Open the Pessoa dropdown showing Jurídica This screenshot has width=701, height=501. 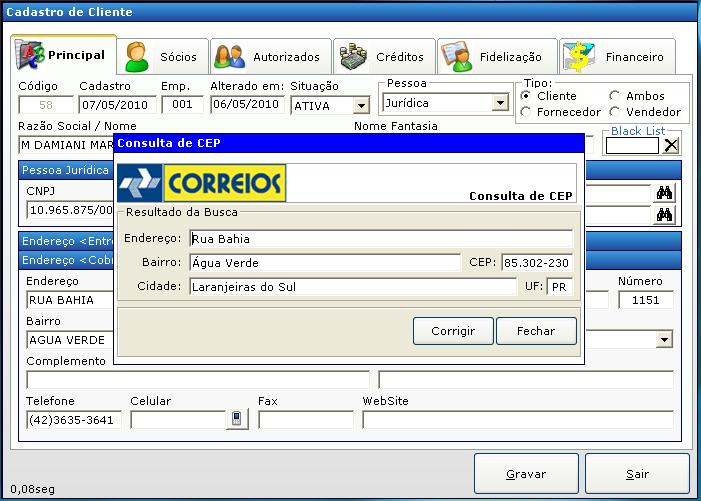[500, 103]
